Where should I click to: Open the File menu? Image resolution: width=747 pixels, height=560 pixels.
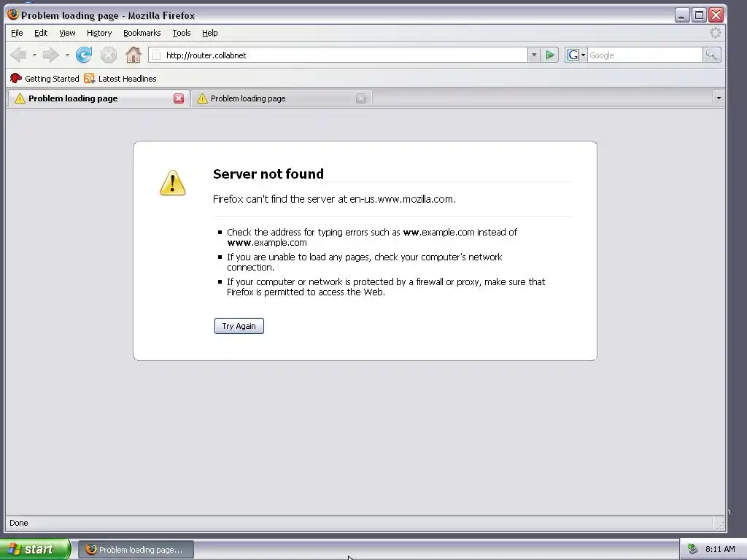18,33
